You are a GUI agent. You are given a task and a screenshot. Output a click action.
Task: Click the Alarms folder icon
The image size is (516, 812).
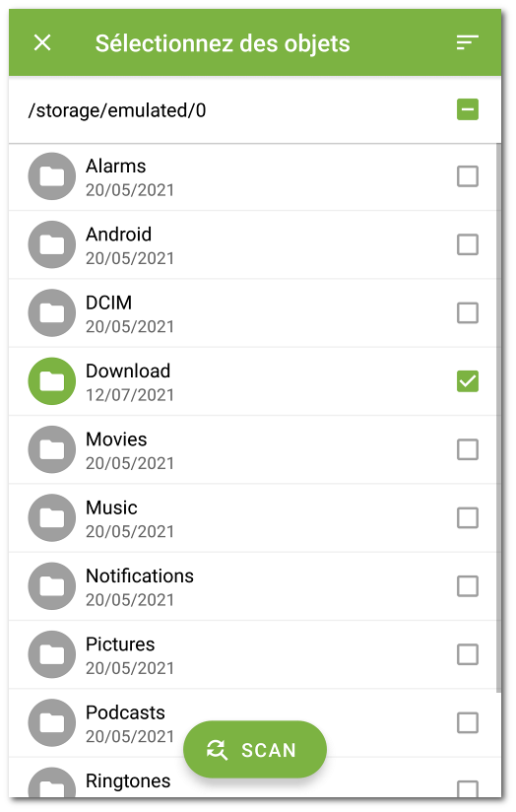52,176
